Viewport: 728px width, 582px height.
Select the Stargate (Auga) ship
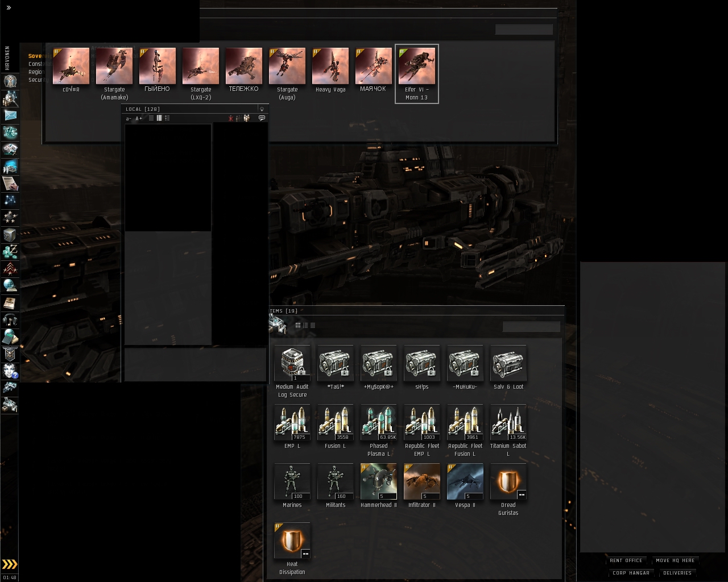tap(287, 74)
